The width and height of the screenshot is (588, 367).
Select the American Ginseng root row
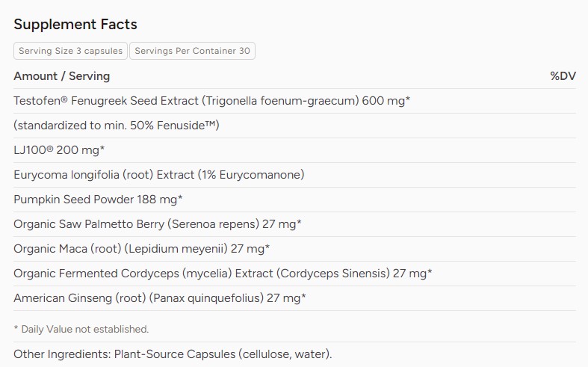pyautogui.click(x=295, y=298)
